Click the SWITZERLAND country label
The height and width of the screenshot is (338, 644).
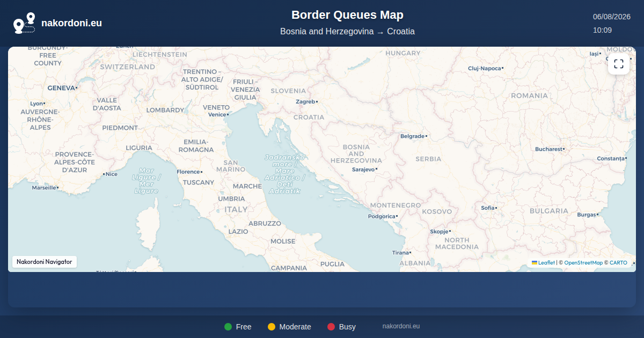coord(128,67)
